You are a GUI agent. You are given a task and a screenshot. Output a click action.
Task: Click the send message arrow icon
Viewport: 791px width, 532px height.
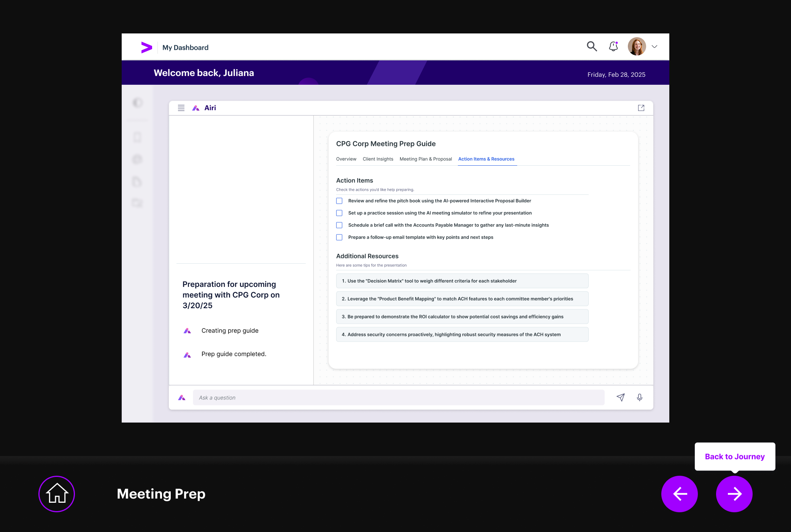(621, 397)
